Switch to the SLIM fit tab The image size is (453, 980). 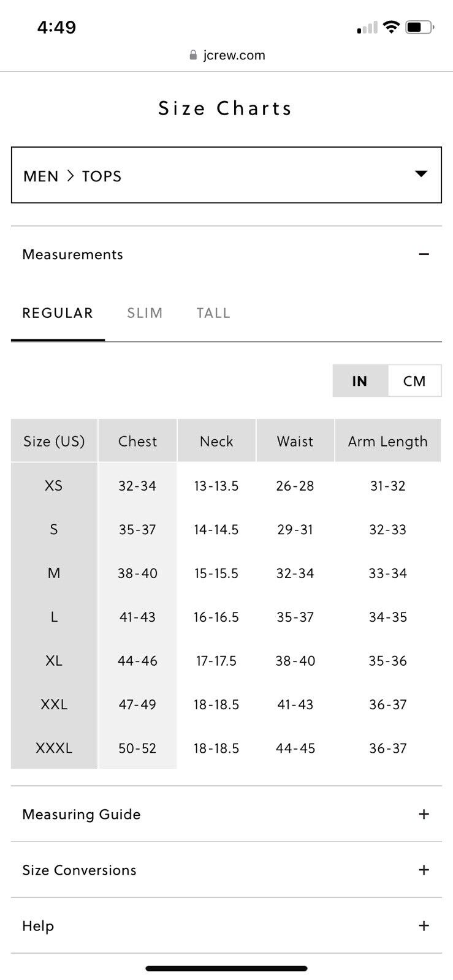tap(145, 313)
